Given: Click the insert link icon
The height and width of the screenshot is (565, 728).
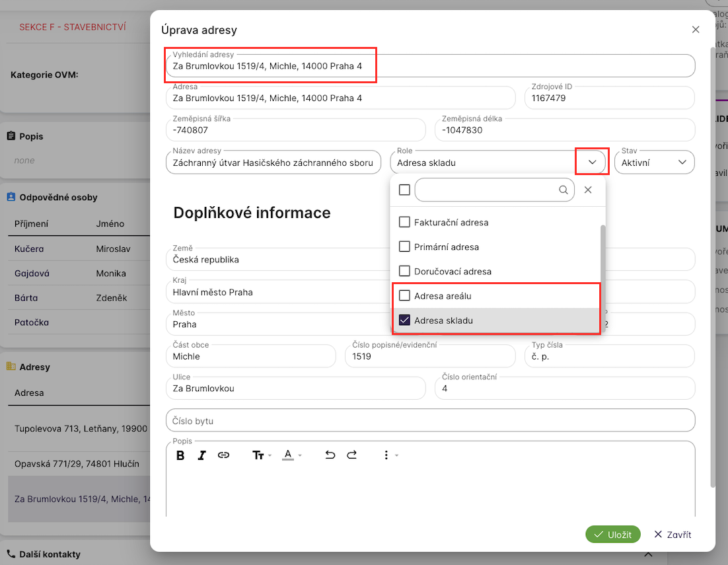Looking at the screenshot, I should pyautogui.click(x=223, y=455).
